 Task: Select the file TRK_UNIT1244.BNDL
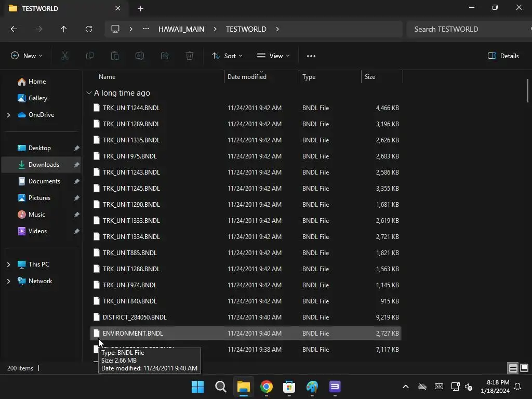(x=246, y=108)
